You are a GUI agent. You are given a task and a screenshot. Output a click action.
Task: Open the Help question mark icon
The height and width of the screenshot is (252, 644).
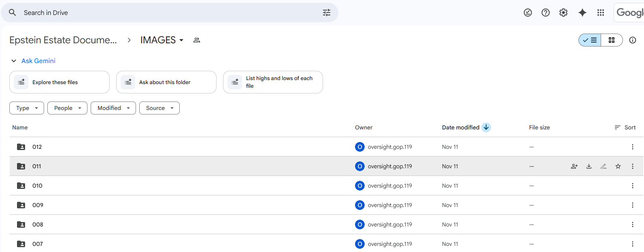[546, 13]
